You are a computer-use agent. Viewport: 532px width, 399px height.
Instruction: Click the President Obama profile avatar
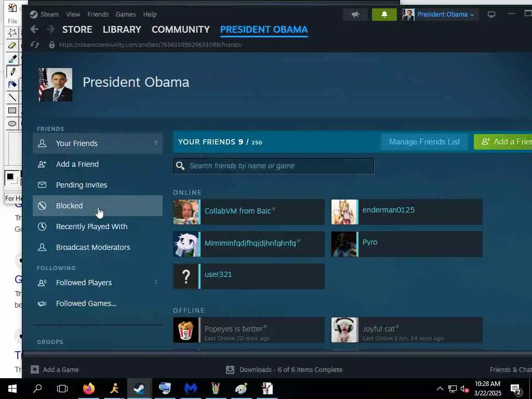(55, 85)
